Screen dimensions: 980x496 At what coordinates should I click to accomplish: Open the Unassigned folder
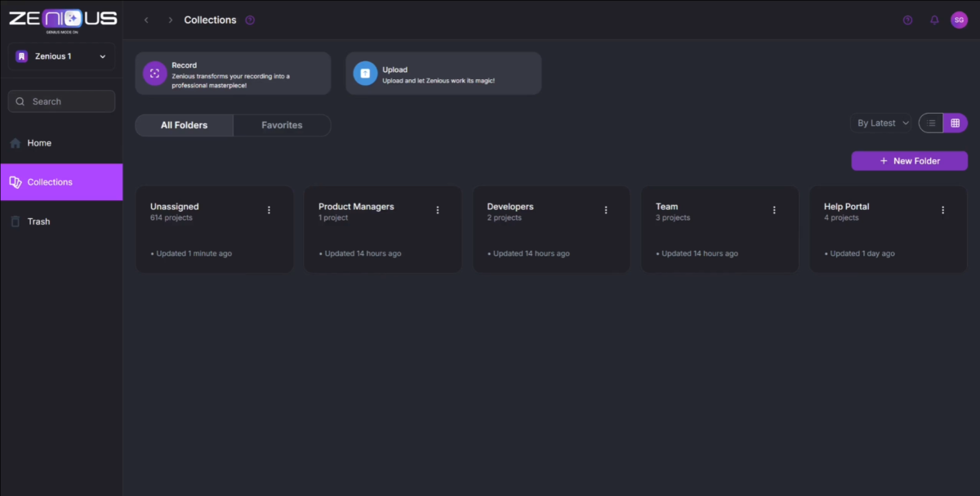(x=214, y=230)
